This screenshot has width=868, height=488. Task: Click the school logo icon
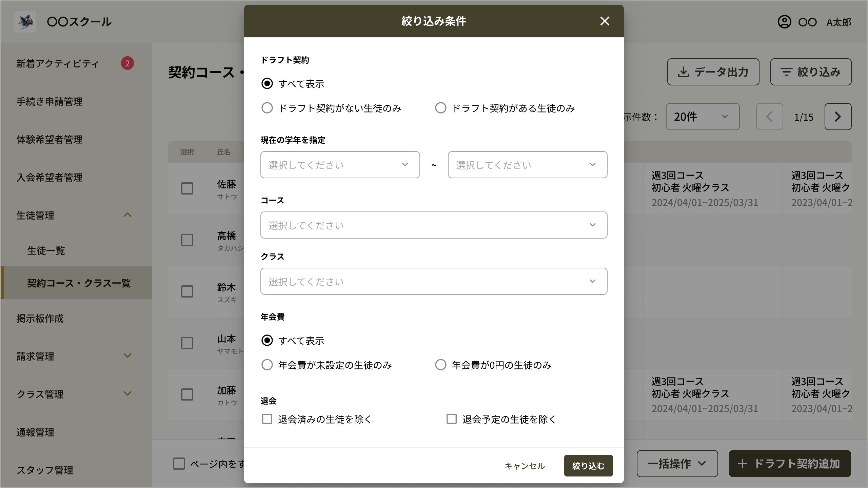[25, 22]
